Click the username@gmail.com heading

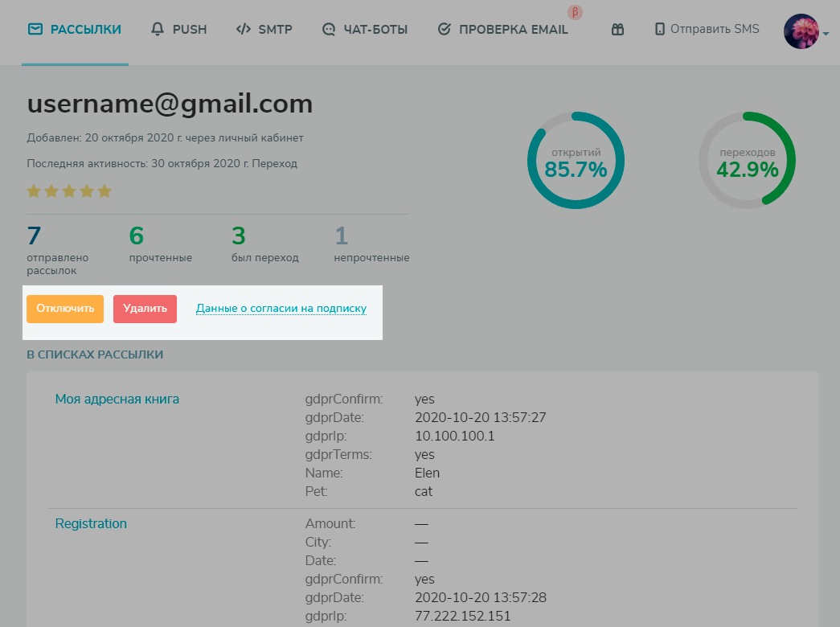coord(170,104)
